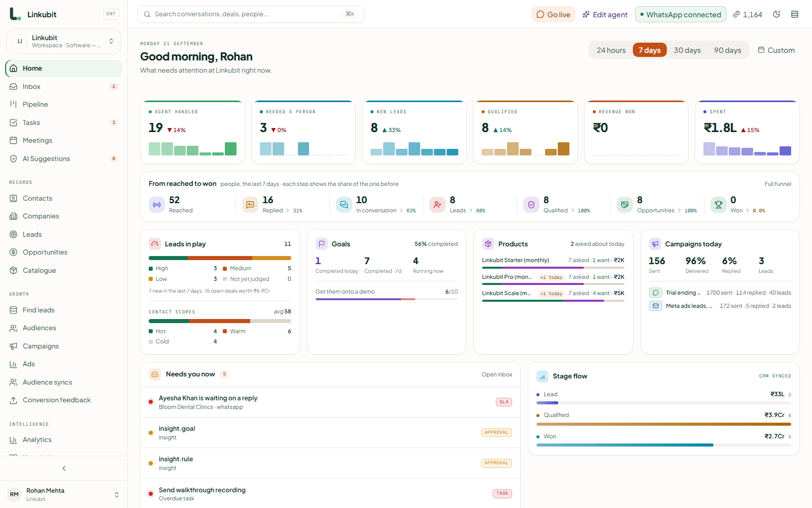812x508 pixels.
Task: Switch the time range to 30 days
Action: pos(687,50)
